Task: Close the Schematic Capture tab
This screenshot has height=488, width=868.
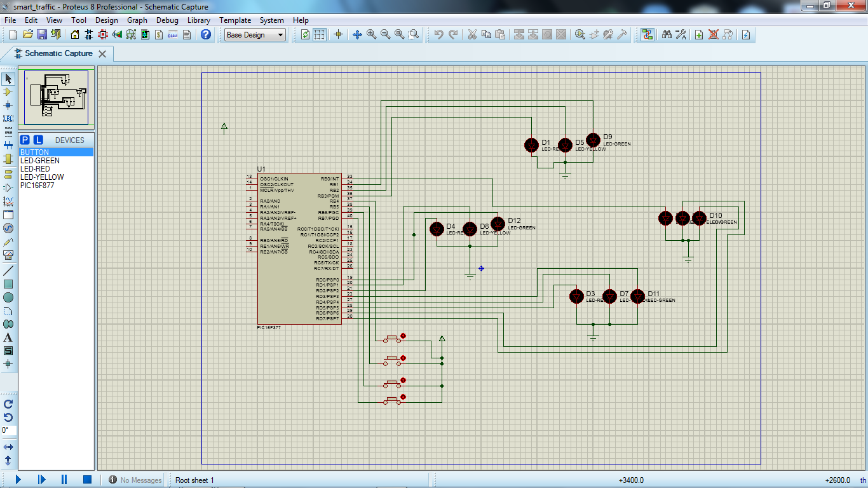Action: (x=102, y=54)
